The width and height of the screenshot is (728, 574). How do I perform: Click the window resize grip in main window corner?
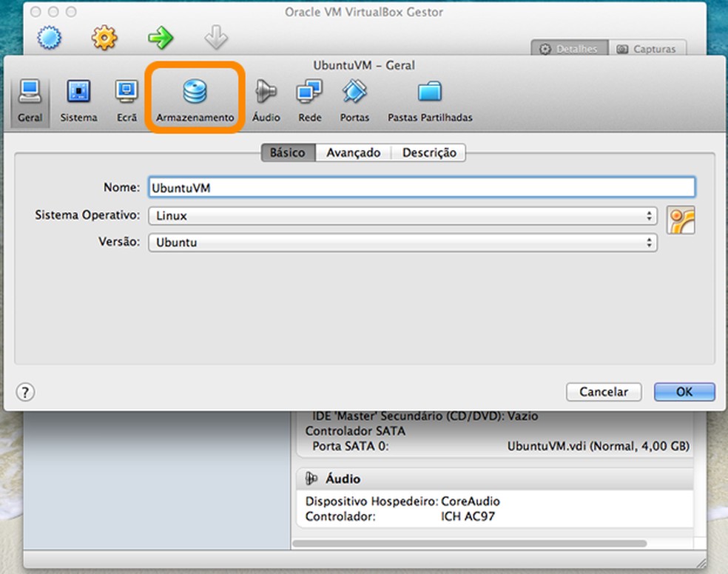click(x=701, y=563)
